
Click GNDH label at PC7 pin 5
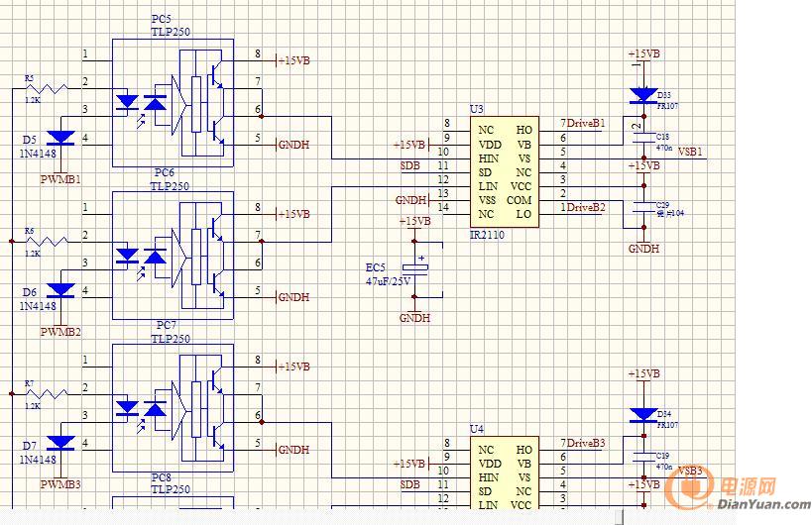click(x=293, y=450)
